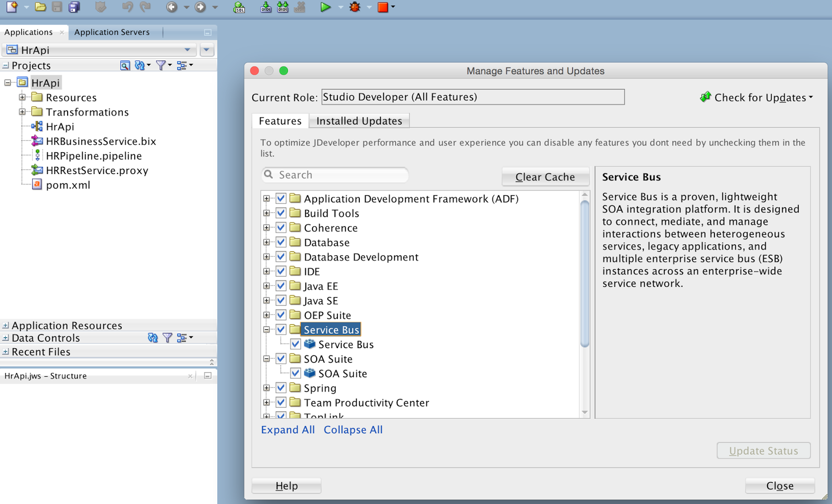Click the Make project icon
Image resolution: width=832 pixels, height=504 pixels.
click(x=266, y=7)
